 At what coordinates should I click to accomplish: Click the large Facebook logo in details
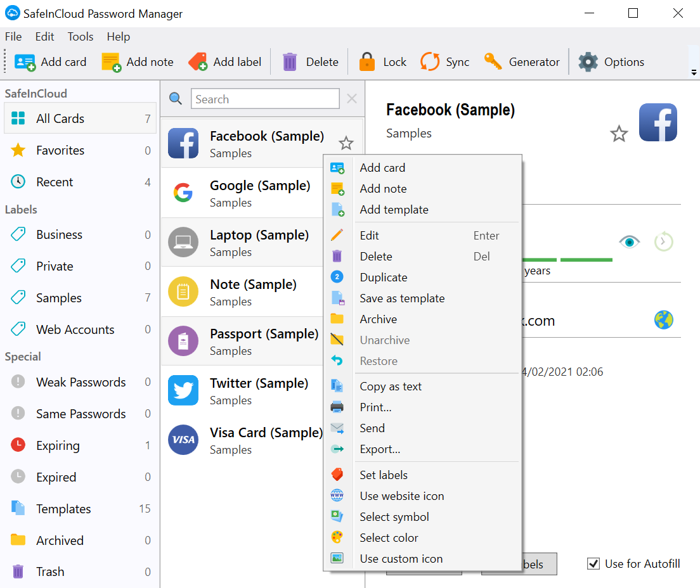(x=658, y=122)
